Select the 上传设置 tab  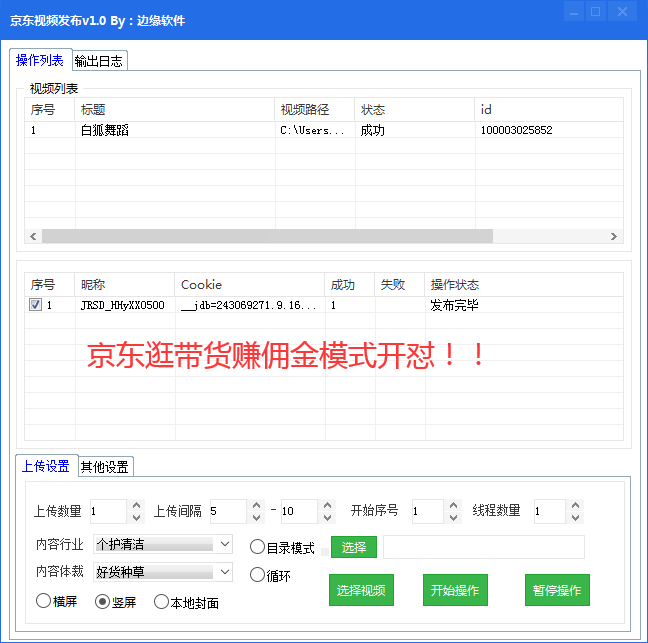click(x=46, y=466)
